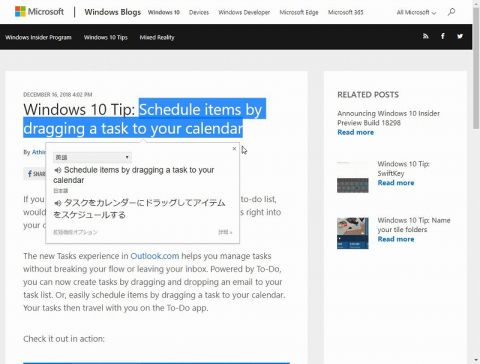Read more about Insider Preview Build 18298
The height and width of the screenshot is (364, 480).
click(355, 132)
